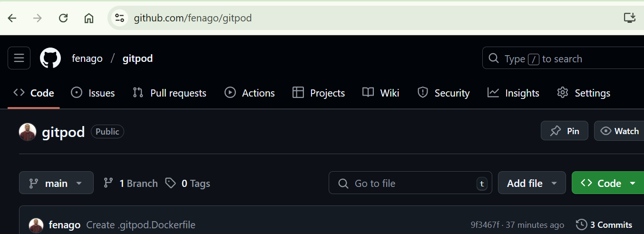The image size is (644, 234).
Task: Click the install app icon in address bar
Action: (x=630, y=18)
